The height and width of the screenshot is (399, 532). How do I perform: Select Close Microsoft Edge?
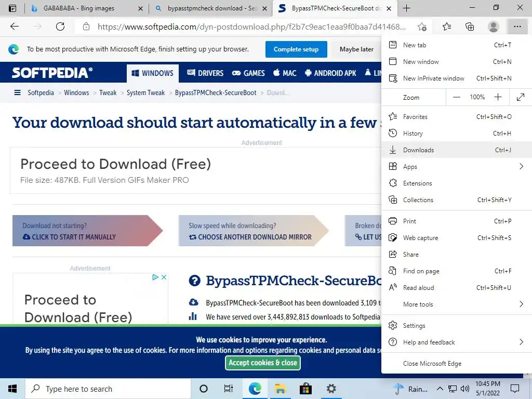click(x=457, y=363)
